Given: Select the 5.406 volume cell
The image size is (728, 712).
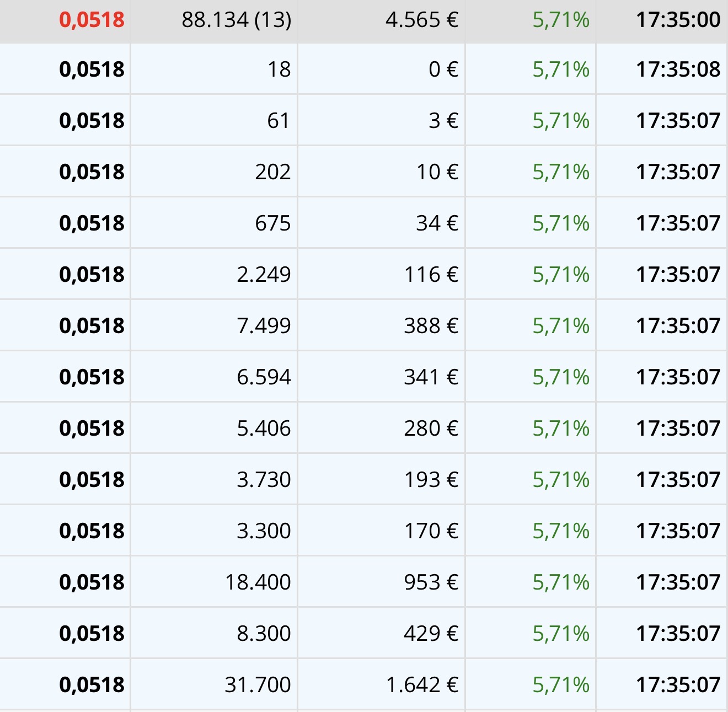Looking at the screenshot, I should [x=264, y=429].
